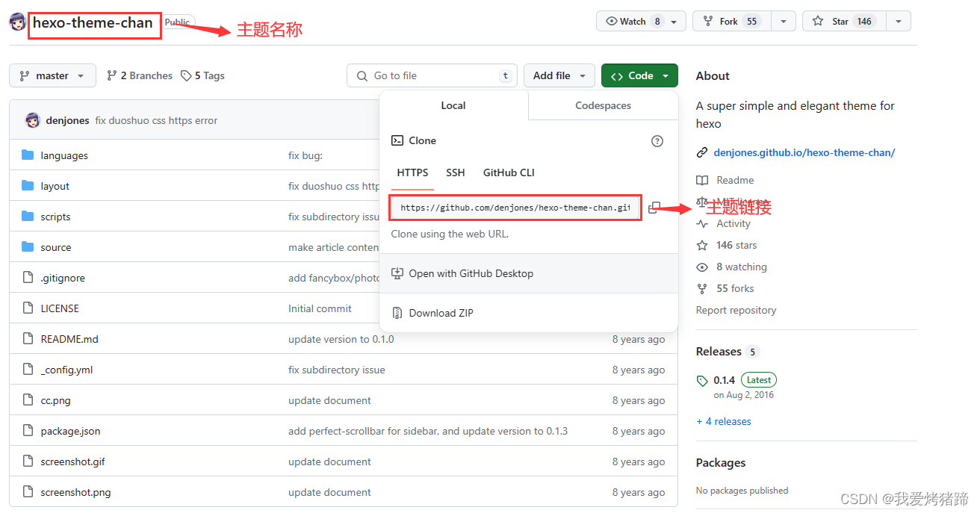The image size is (980, 513).
Task: Open the Activity link in About
Action: 734,223
